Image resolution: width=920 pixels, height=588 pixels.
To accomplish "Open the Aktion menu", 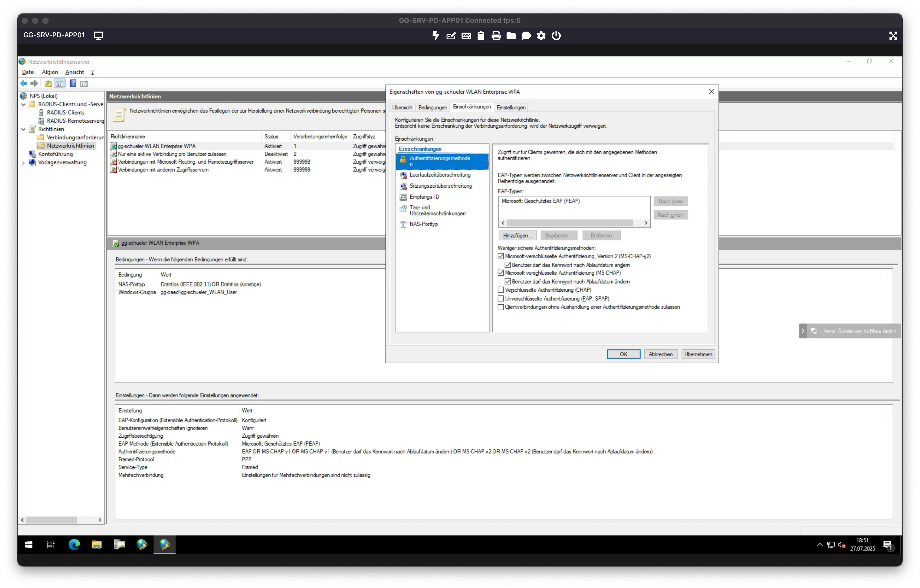I will coord(50,72).
